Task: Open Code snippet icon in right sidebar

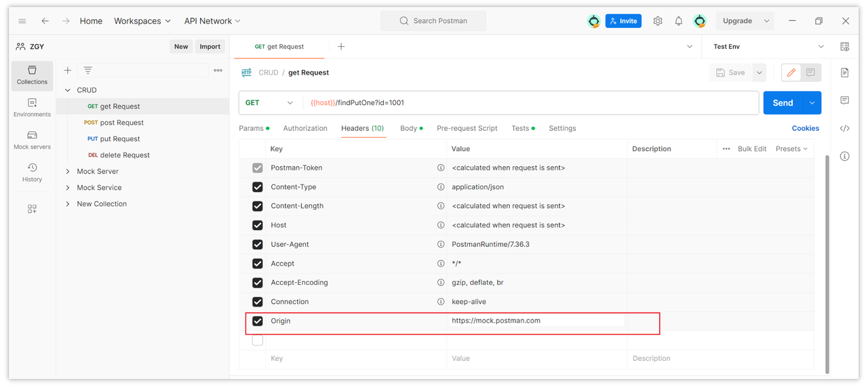Action: tap(845, 128)
